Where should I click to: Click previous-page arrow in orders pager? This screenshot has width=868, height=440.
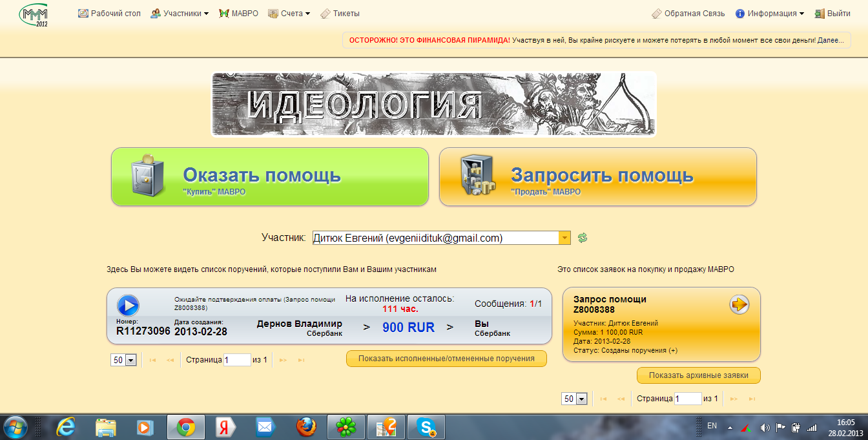point(170,360)
